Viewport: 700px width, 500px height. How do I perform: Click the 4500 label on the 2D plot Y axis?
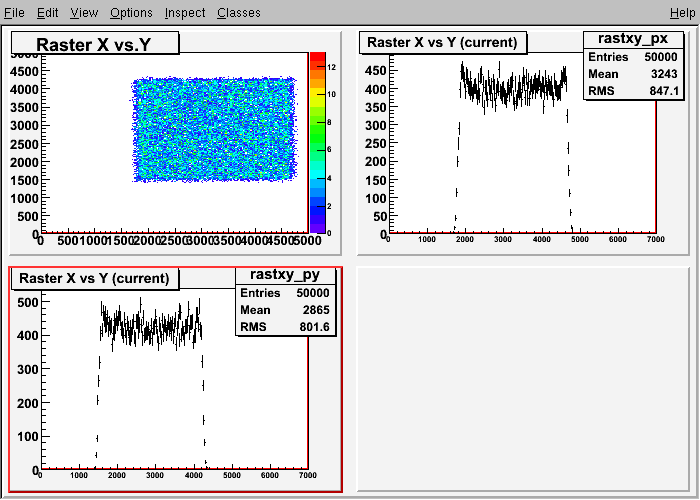pos(26,71)
